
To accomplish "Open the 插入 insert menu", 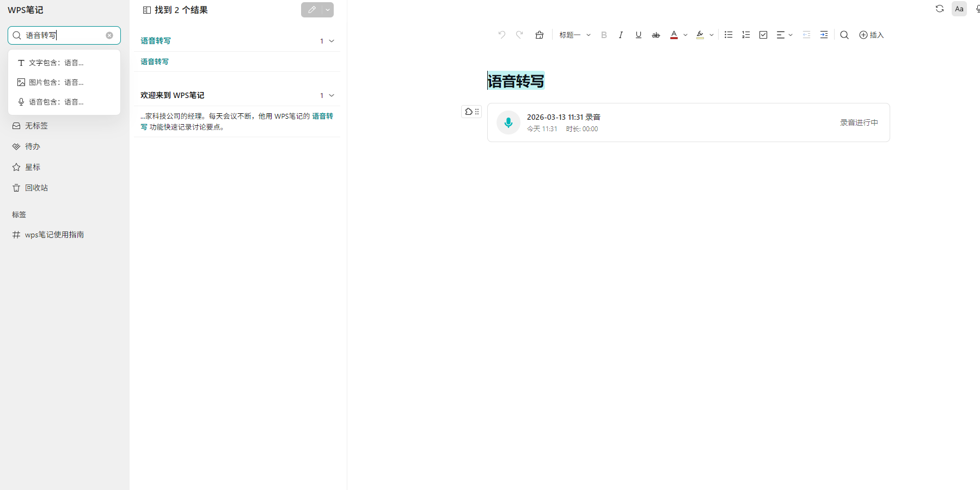I will (x=871, y=35).
